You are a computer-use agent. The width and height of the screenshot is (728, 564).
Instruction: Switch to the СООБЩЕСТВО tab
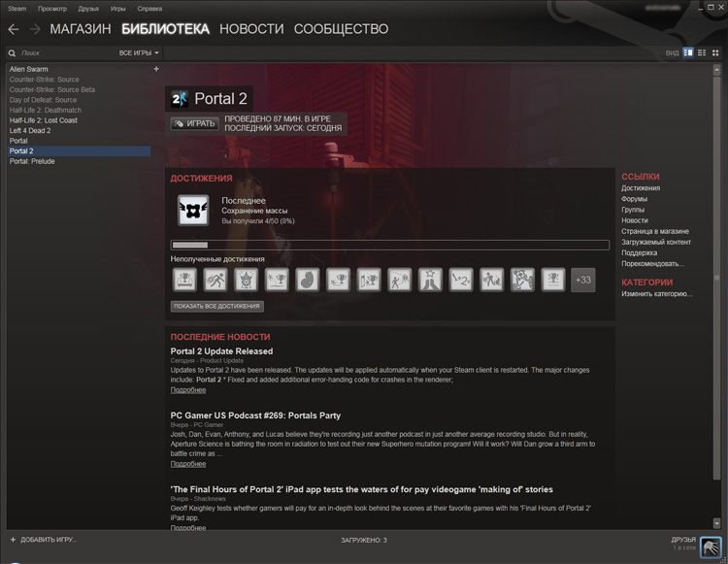342,29
